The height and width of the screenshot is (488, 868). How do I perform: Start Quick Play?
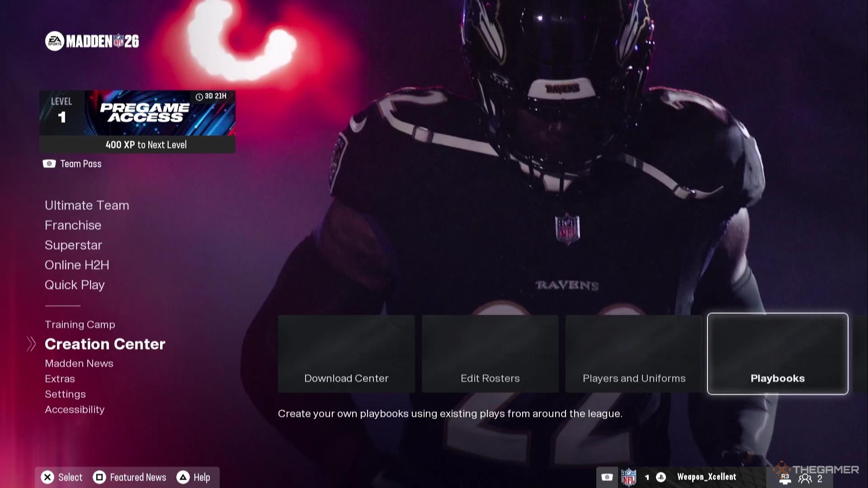click(x=75, y=285)
